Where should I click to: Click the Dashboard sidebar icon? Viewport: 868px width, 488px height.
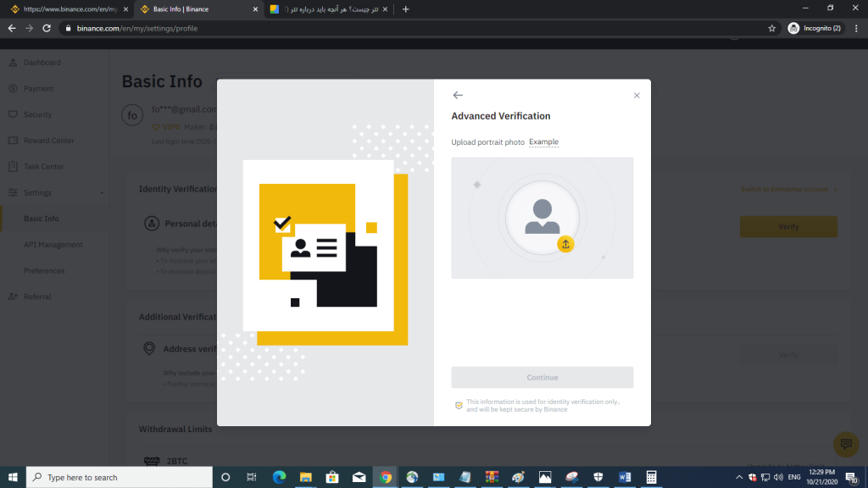13,63
